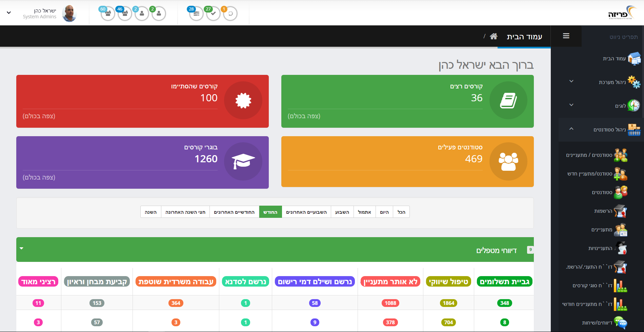This screenshot has width=644, height=332.
Task: Click the התעניינויות sidebar icon
Action: click(x=621, y=248)
